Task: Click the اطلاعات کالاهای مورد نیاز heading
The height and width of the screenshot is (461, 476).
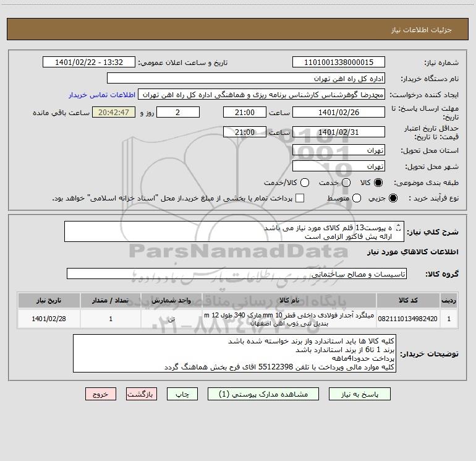Action: coord(412,252)
